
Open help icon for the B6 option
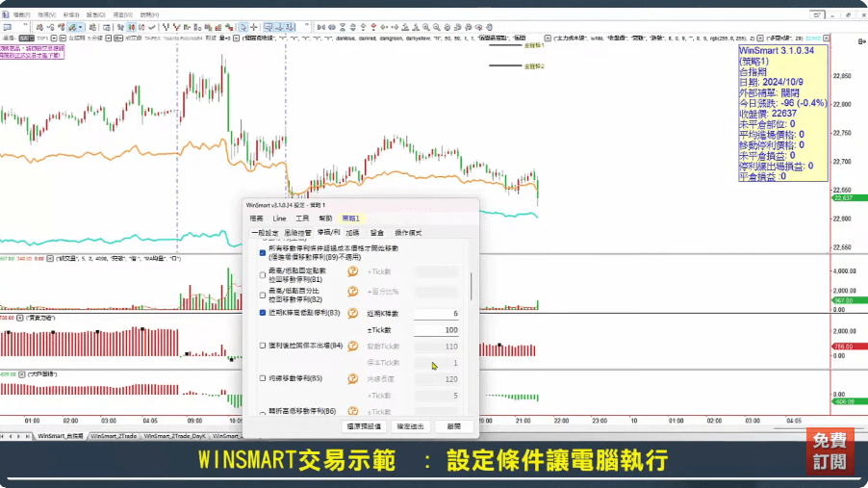tap(352, 411)
